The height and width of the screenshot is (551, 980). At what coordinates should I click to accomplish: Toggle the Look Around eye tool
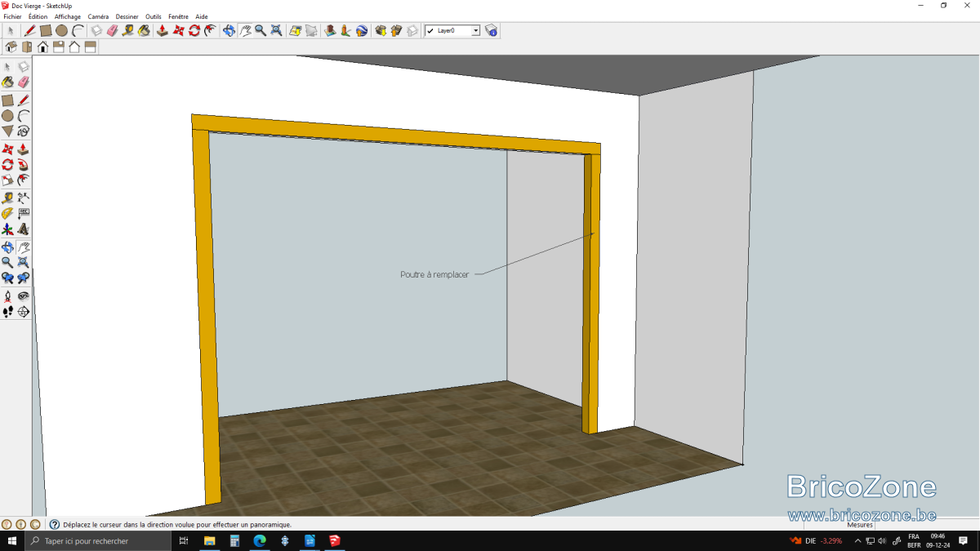coord(23,295)
